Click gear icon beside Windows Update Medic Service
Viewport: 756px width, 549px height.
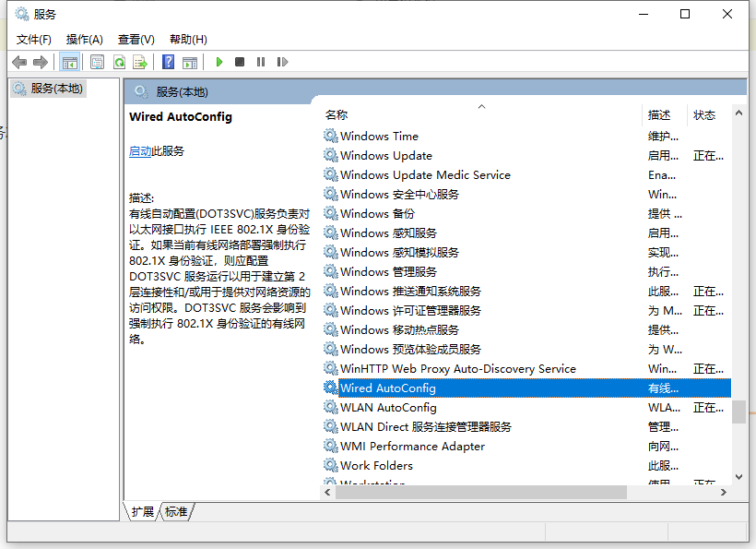tap(330, 174)
